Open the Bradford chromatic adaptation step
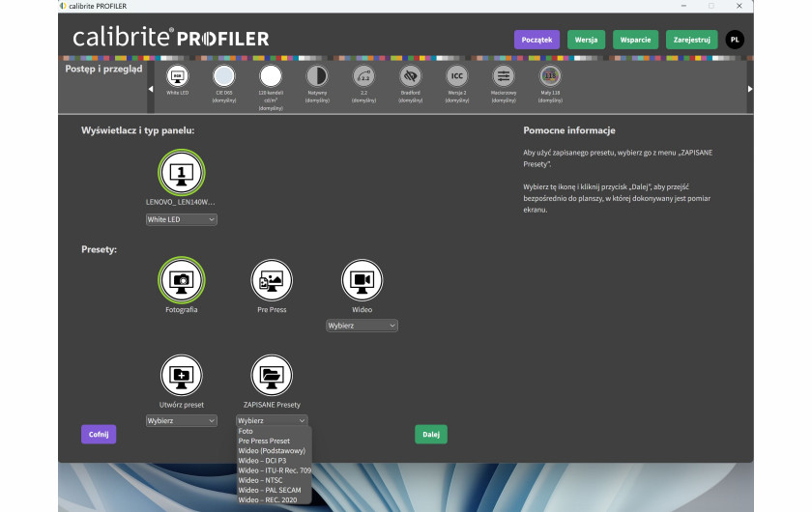The height and width of the screenshot is (512, 812). 410,76
